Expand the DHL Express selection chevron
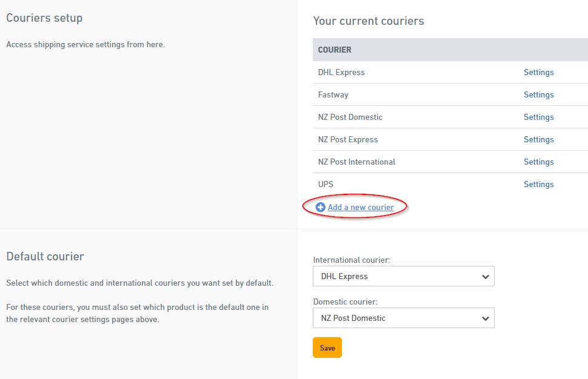The width and height of the screenshot is (588, 379). tap(485, 276)
